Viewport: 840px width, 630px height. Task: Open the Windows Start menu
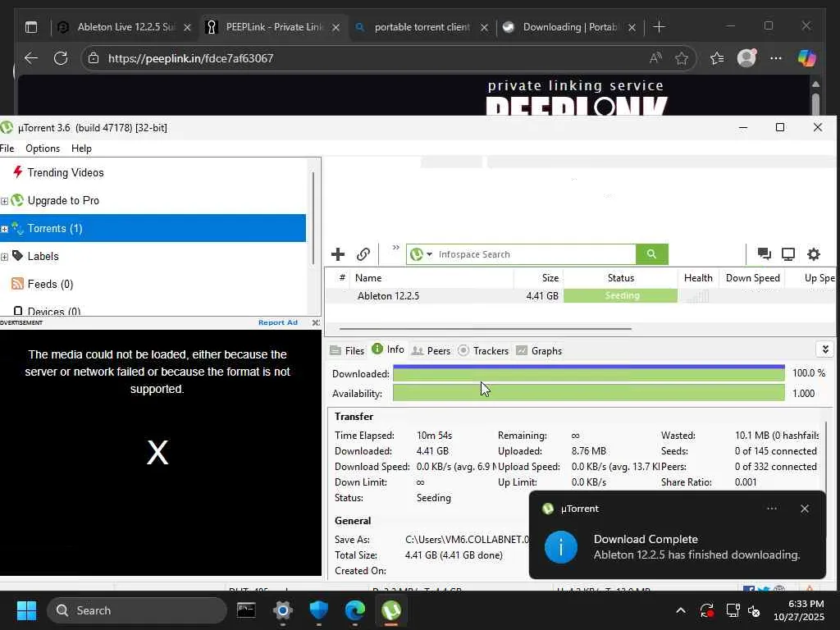pos(26,610)
